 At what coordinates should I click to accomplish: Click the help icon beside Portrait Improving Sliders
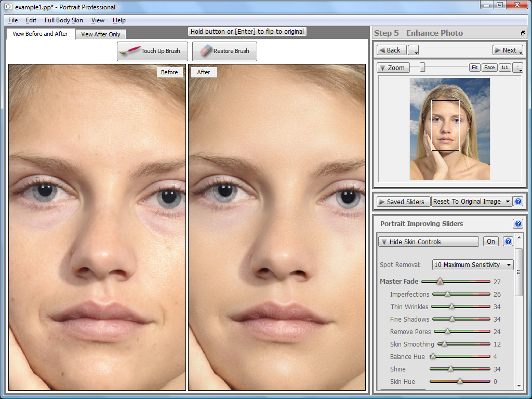click(x=517, y=223)
